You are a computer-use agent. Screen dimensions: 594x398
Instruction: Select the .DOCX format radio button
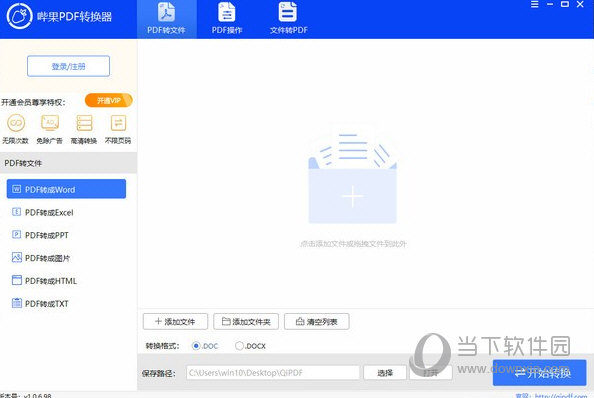pos(239,346)
